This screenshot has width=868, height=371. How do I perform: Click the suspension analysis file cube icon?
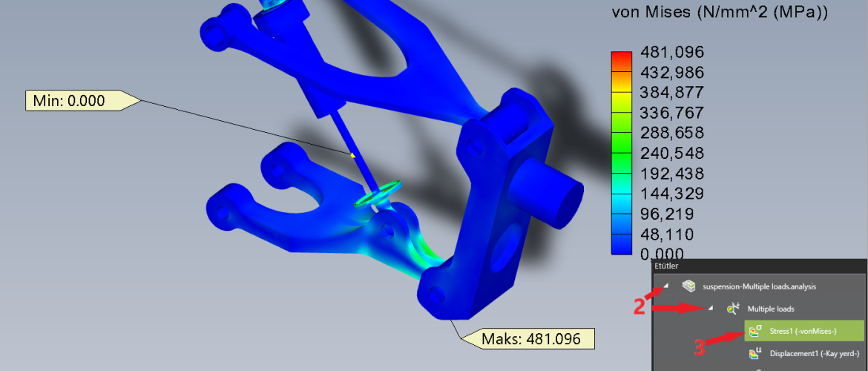[689, 286]
